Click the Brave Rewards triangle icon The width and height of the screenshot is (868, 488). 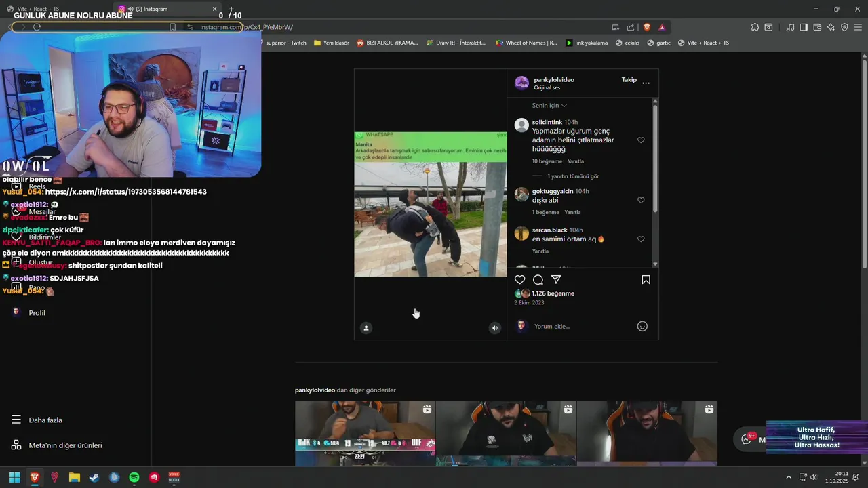tap(662, 27)
